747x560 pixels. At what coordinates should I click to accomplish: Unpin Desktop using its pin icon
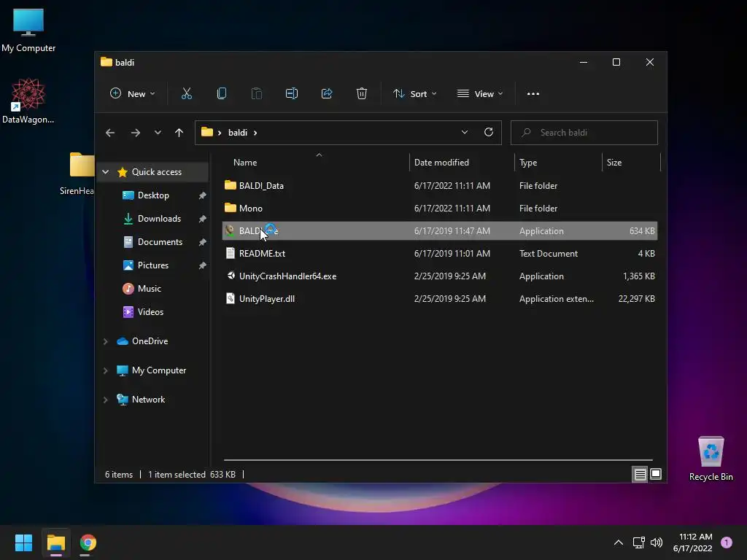click(x=203, y=195)
